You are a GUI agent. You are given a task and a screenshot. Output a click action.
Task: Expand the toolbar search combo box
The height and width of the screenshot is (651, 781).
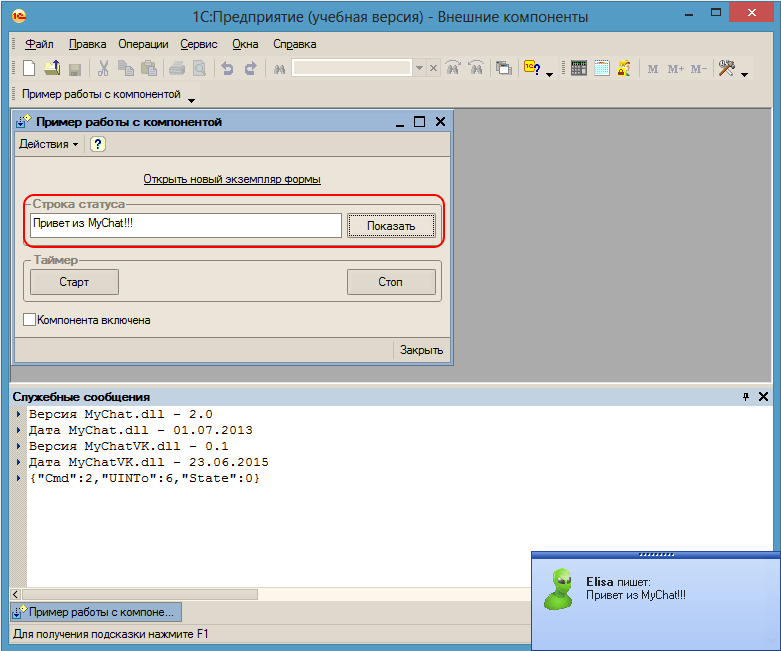[419, 68]
